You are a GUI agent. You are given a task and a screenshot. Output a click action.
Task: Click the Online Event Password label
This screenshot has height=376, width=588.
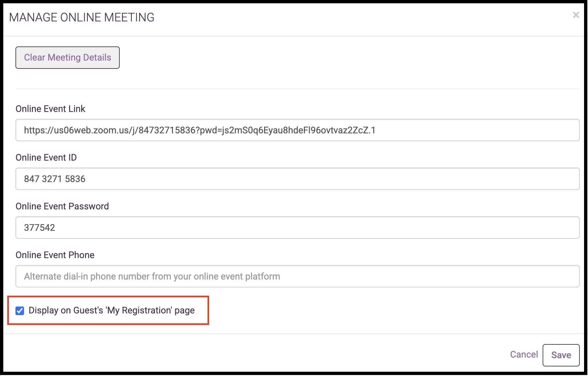click(x=62, y=206)
